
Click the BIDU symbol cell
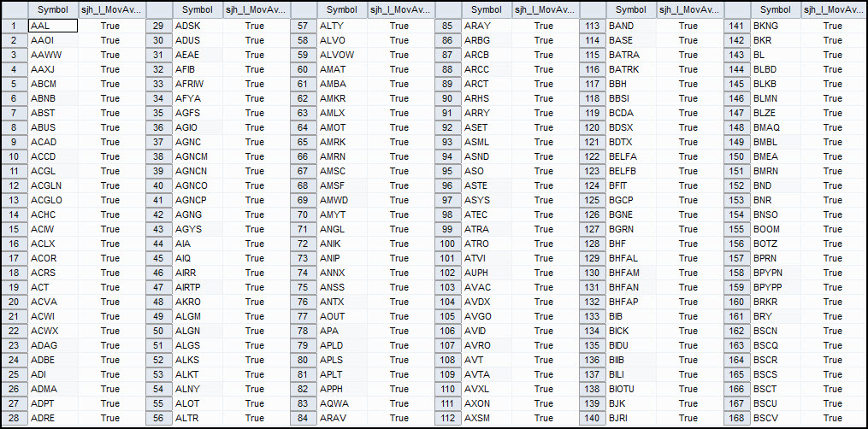[x=631, y=345]
